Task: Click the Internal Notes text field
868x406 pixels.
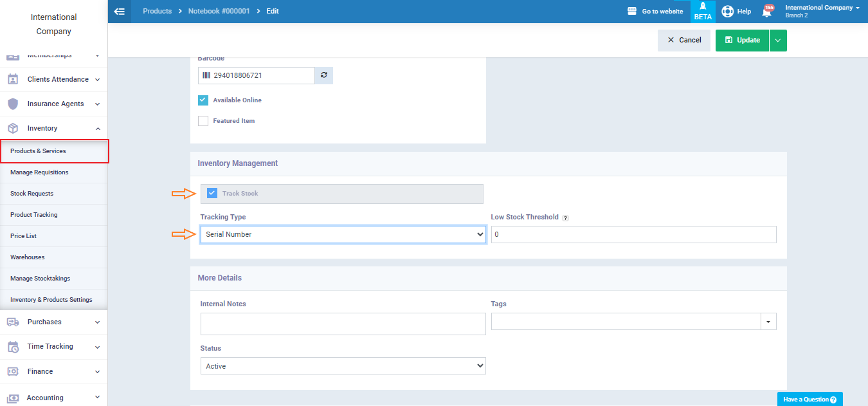Action: 343,324
